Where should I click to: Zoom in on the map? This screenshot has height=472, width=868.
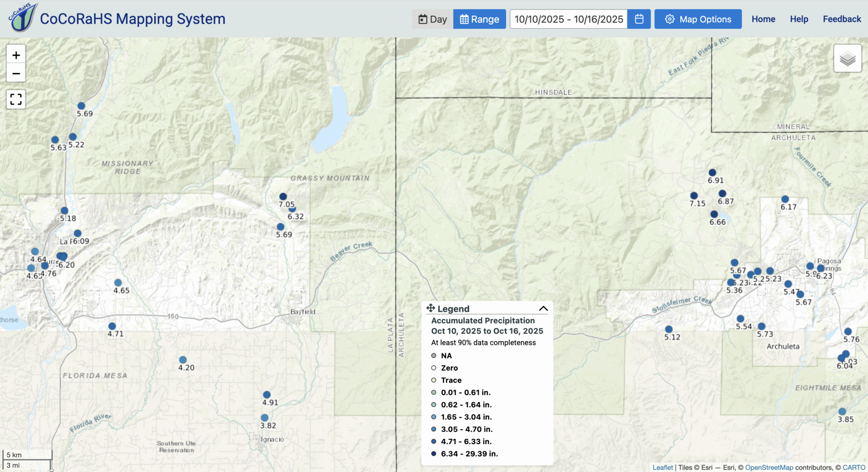point(16,55)
